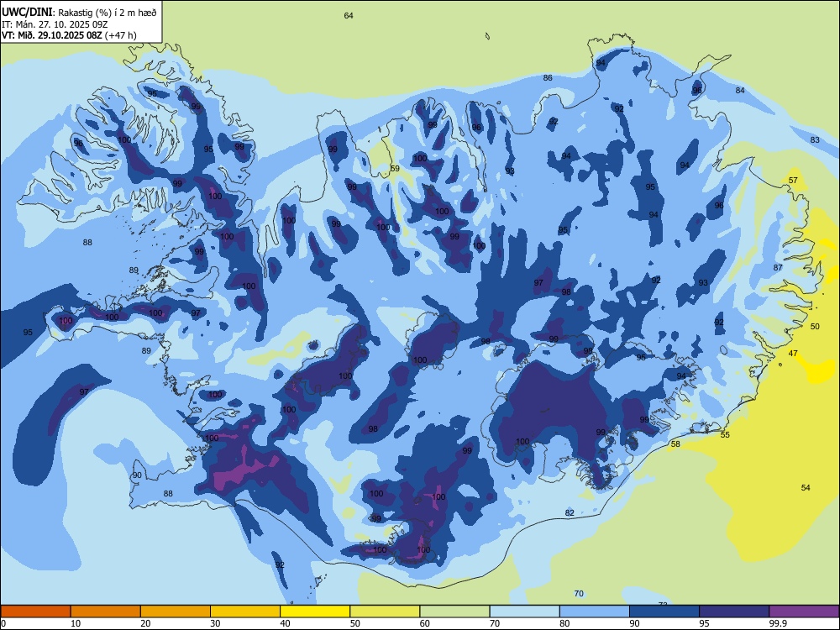
Task: Click the 20–30 legend color swatch
Action: 176,612
